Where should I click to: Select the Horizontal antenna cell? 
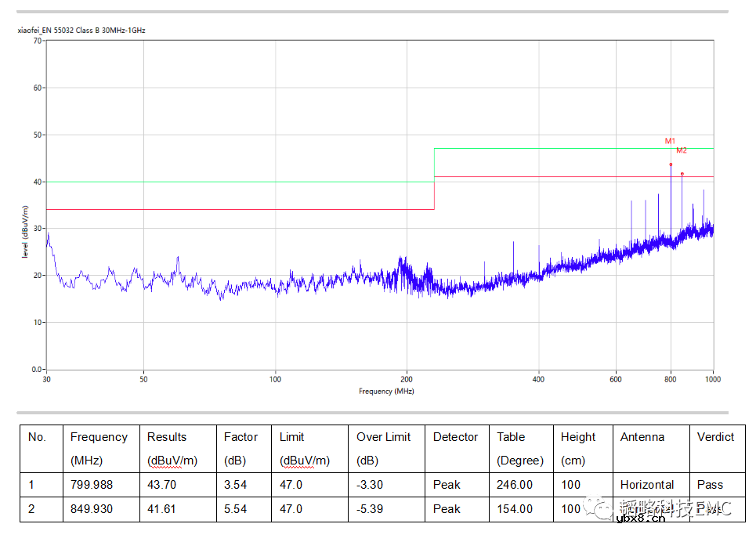(646, 485)
